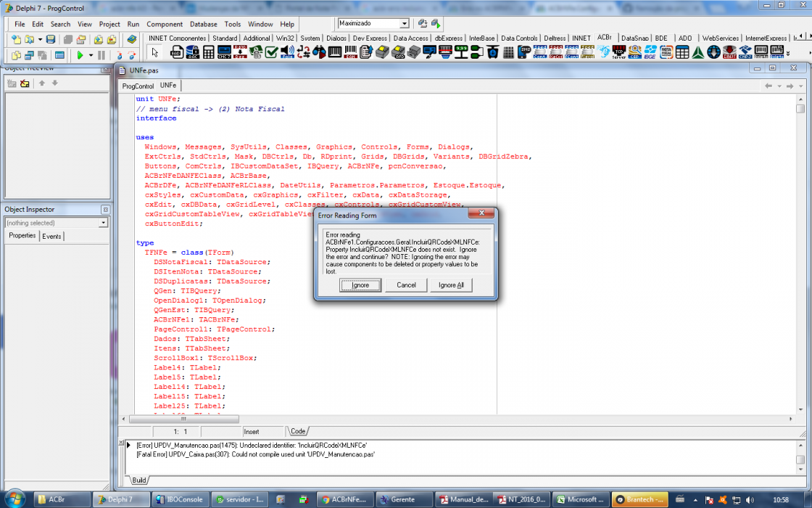Click the Windows Start button
Image resolution: width=812 pixels, height=508 pixels.
14,499
